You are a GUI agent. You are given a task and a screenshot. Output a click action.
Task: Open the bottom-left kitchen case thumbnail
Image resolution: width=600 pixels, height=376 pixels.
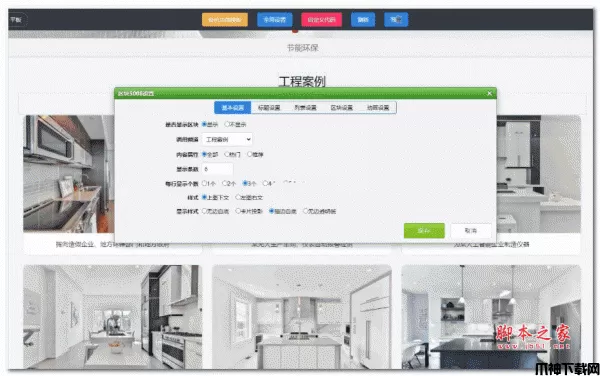click(113, 317)
